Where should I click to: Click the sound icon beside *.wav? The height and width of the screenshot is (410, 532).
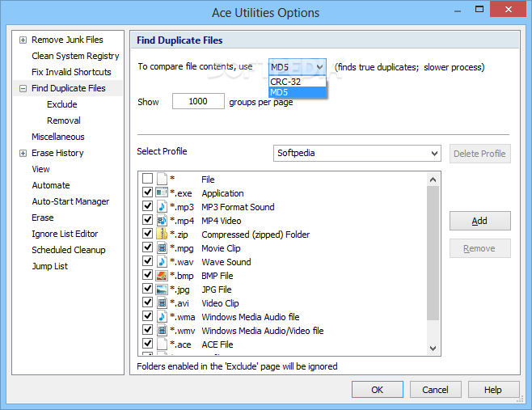click(162, 261)
